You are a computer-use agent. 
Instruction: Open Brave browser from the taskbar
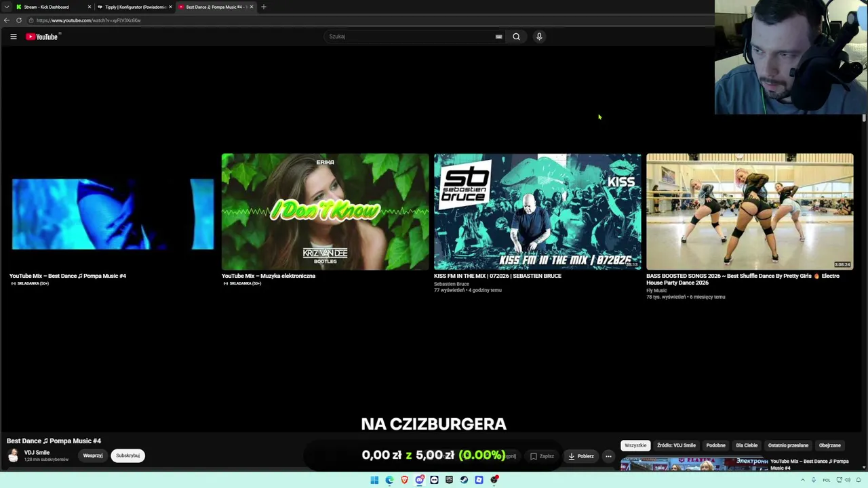pos(405,480)
